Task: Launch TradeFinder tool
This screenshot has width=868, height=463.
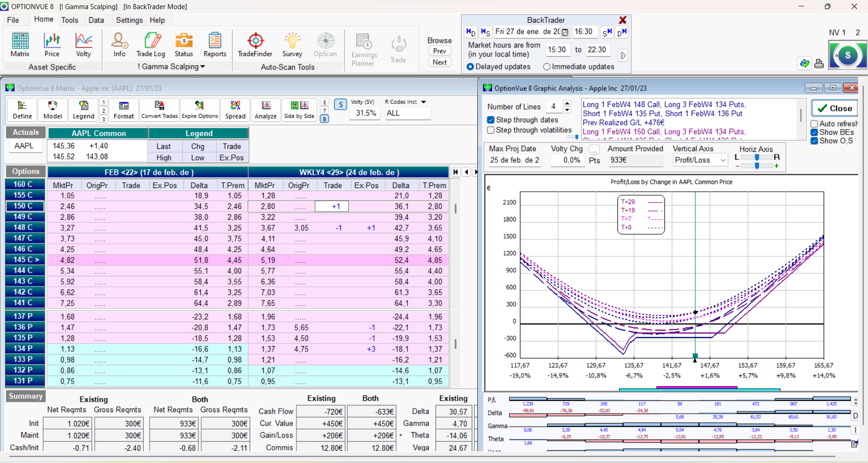Action: (255, 45)
